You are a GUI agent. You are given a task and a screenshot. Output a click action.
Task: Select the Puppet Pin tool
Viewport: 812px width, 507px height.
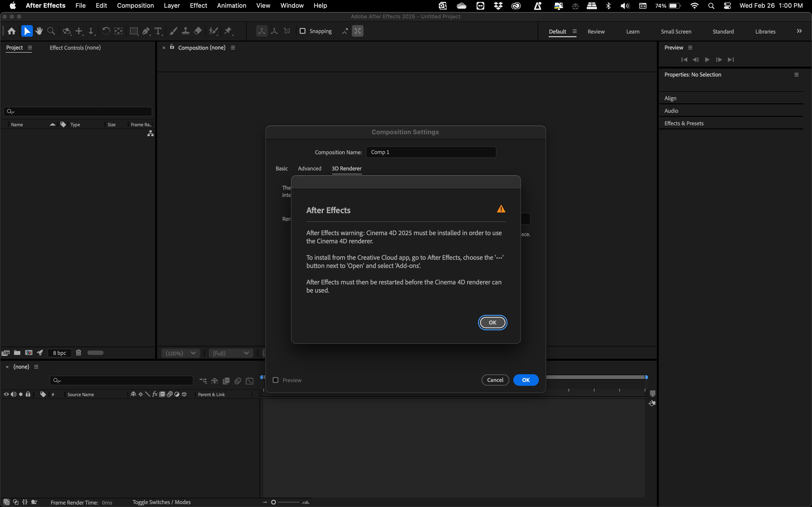point(228,31)
